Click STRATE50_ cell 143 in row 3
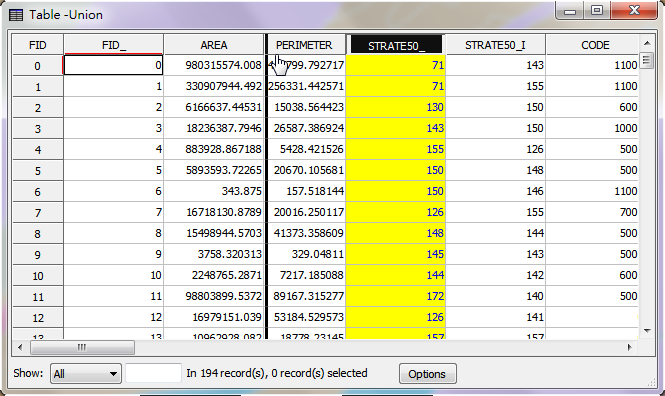 point(396,128)
